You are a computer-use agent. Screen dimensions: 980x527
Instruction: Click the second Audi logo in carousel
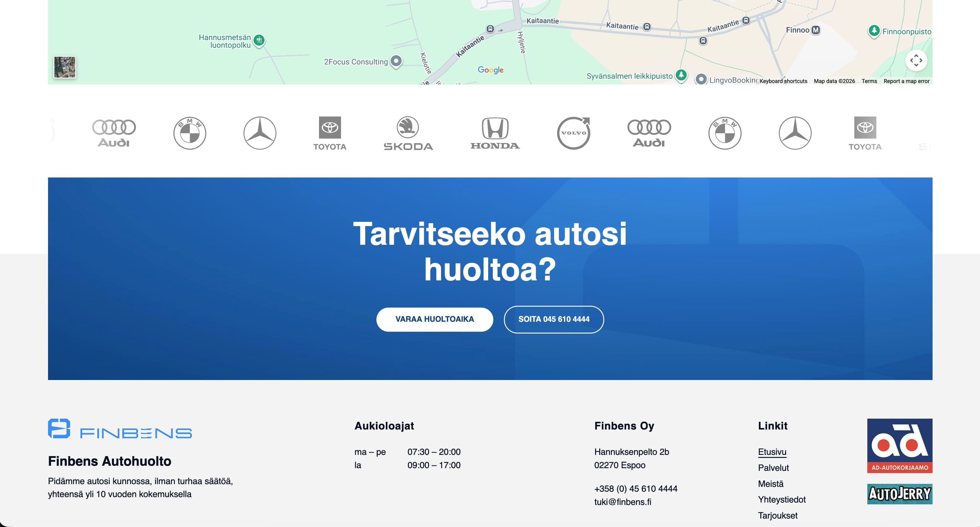(649, 133)
